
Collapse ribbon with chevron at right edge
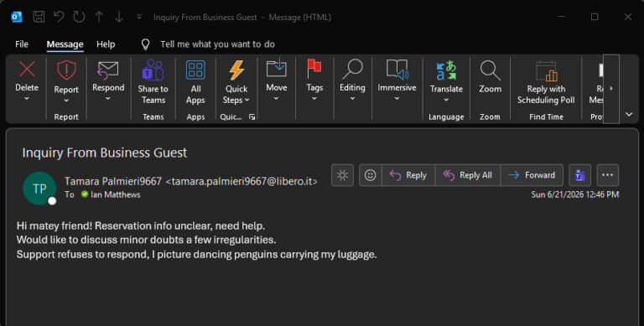(629, 114)
